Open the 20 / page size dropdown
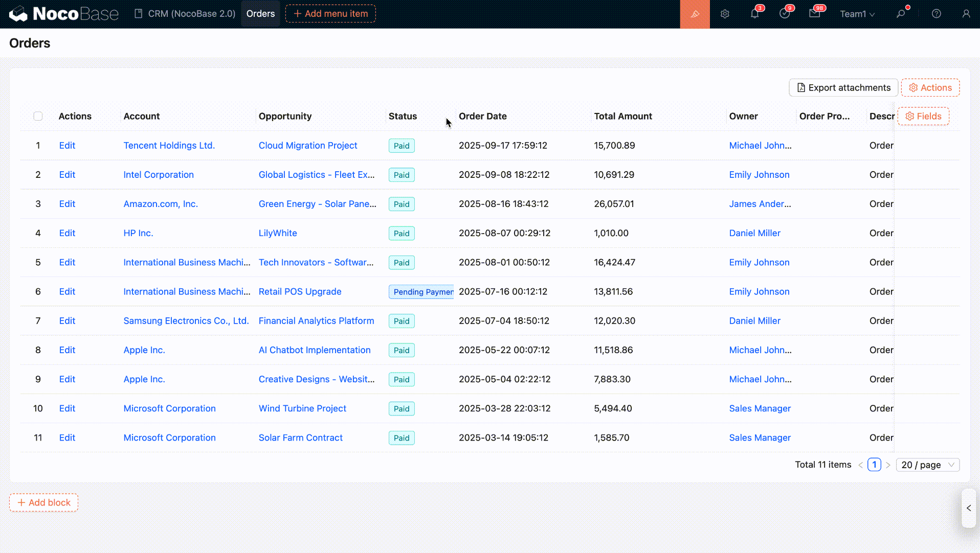 (927, 465)
